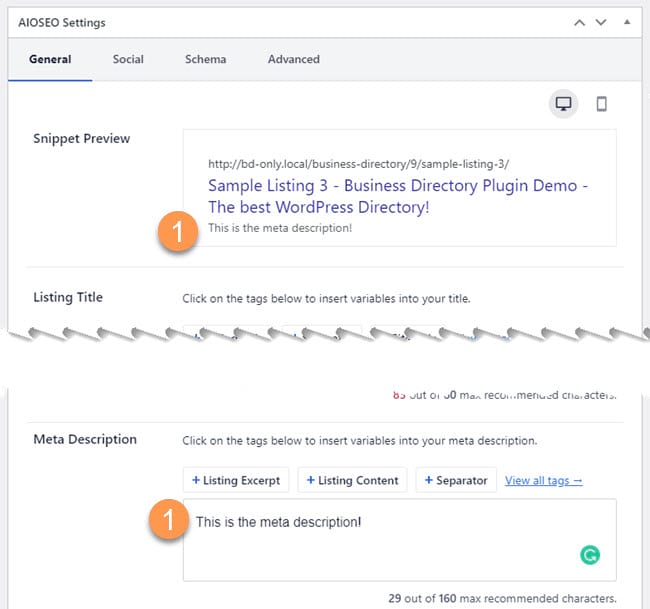Click the Snippet Preview label
This screenshot has width=650, height=609.
[x=82, y=138]
